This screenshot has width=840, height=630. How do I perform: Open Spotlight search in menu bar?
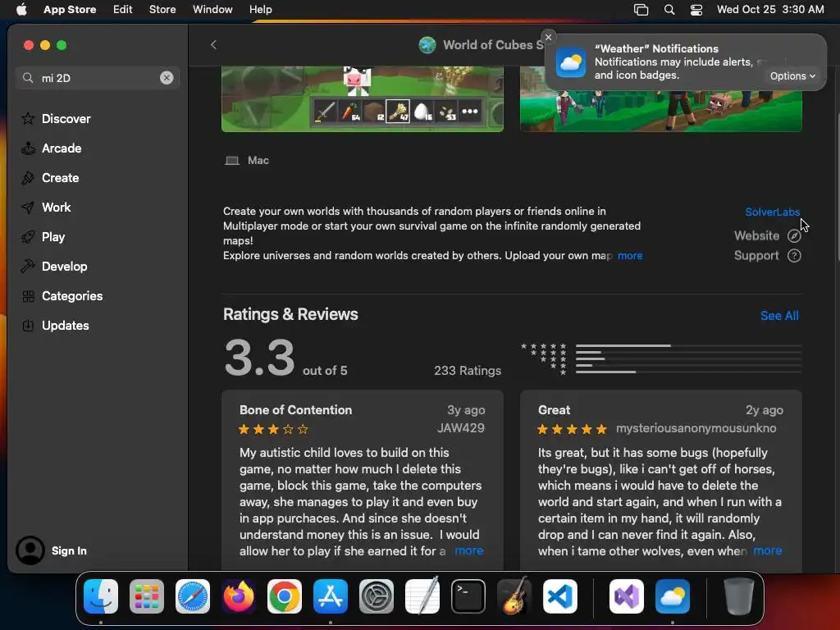coord(669,10)
